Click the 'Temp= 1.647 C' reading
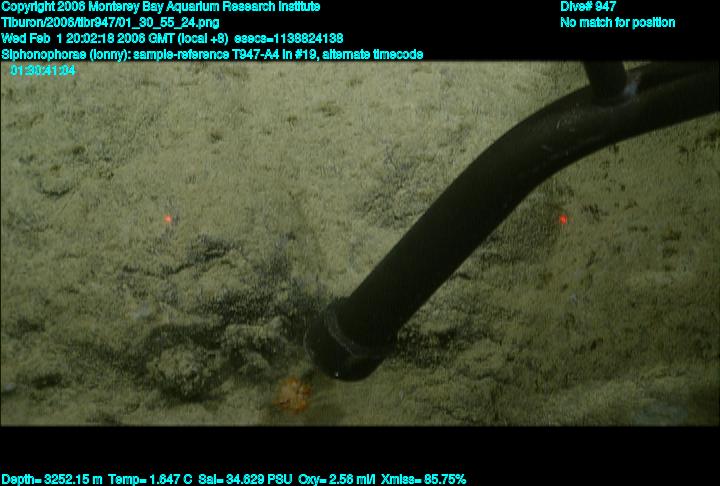This screenshot has width=720, height=486. tap(150, 480)
